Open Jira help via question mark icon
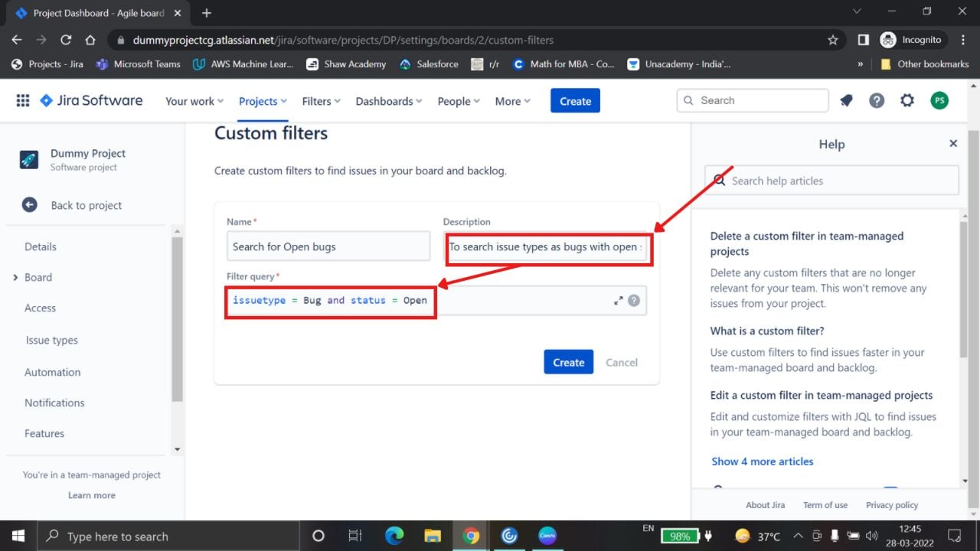Screen dimensions: 980x551 coord(877,100)
